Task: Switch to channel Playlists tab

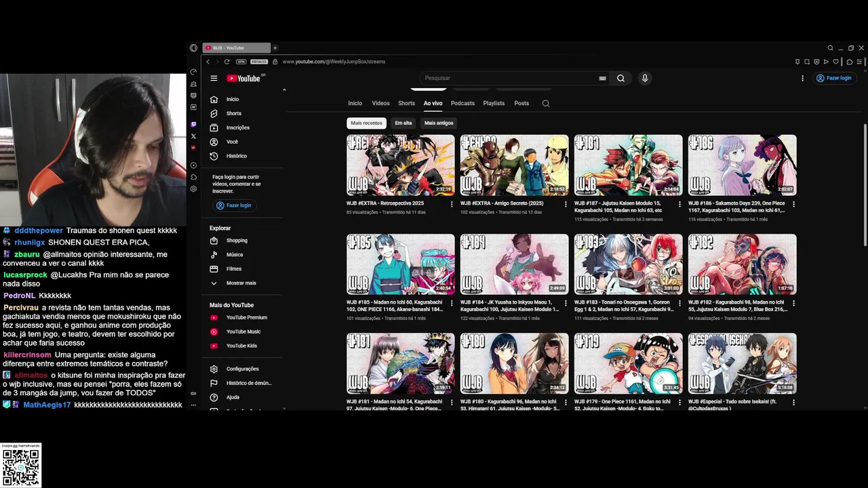Action: pyautogui.click(x=494, y=104)
